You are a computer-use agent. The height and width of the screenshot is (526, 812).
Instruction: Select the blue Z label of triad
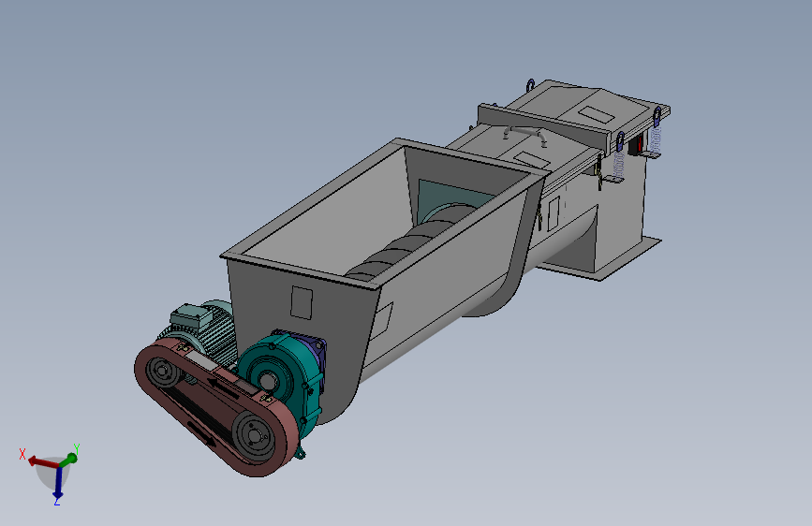point(57,502)
